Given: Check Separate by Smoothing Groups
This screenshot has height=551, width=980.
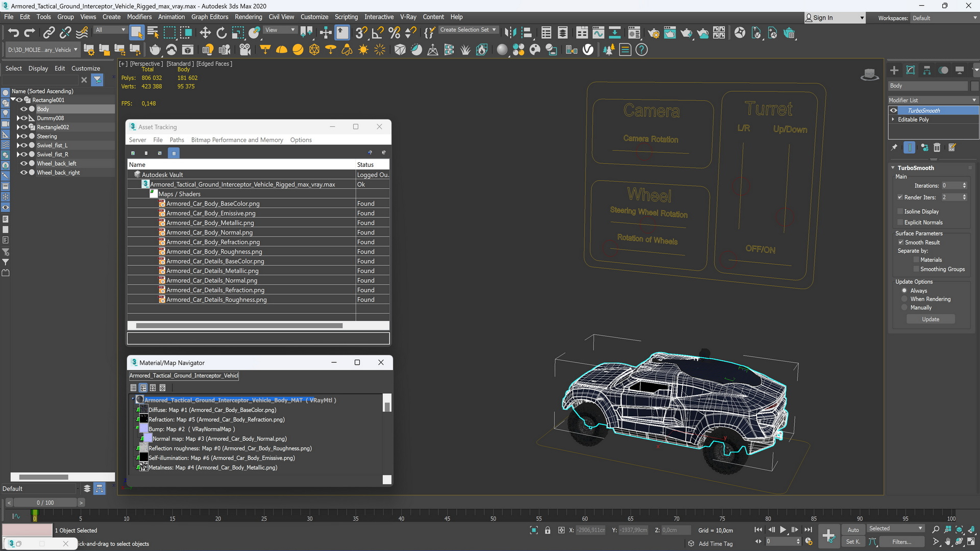Looking at the screenshot, I should tap(916, 269).
